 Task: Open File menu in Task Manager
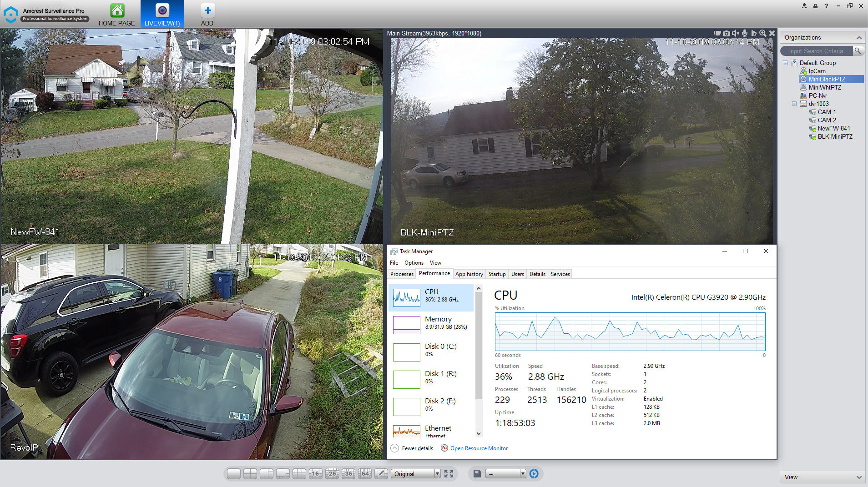[394, 263]
